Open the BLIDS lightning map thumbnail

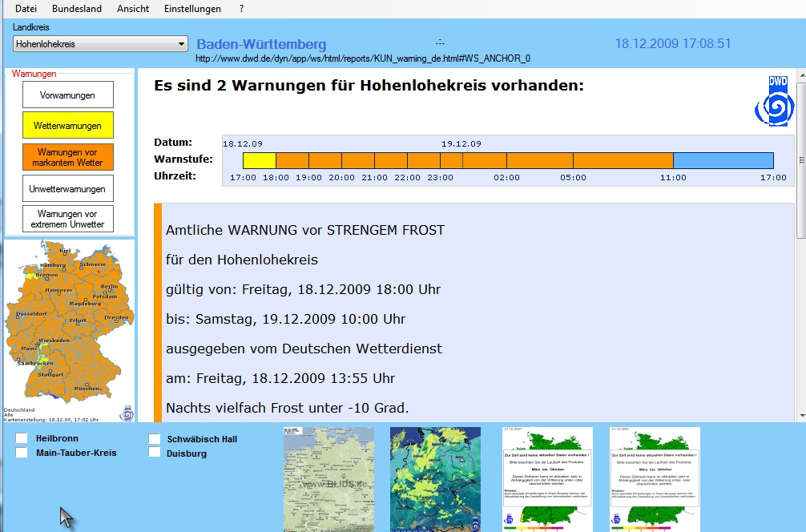click(x=328, y=478)
